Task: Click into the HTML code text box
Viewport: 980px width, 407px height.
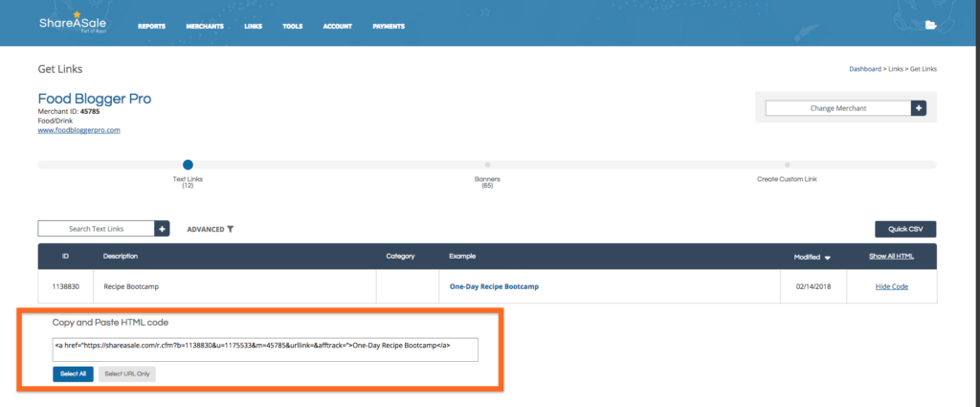Action: tap(265, 350)
